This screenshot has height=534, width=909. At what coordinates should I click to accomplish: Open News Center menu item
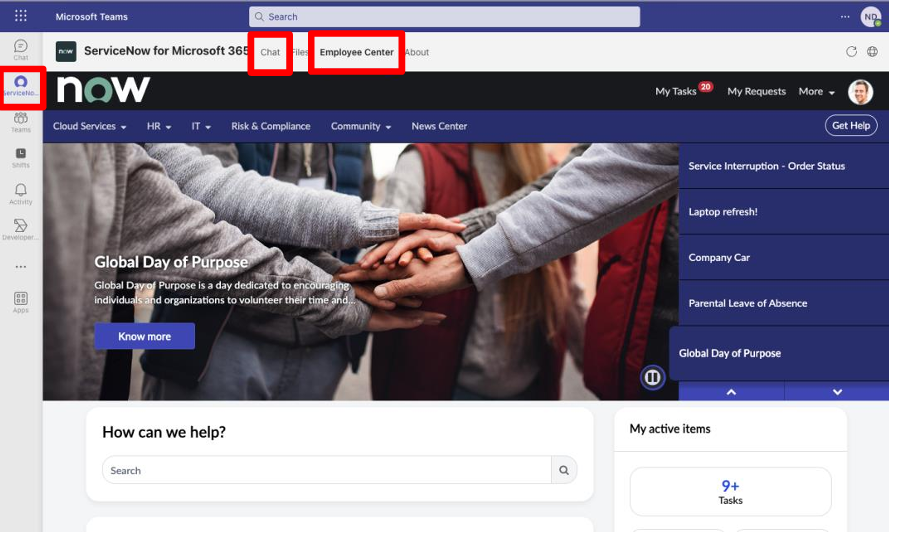[x=439, y=126]
